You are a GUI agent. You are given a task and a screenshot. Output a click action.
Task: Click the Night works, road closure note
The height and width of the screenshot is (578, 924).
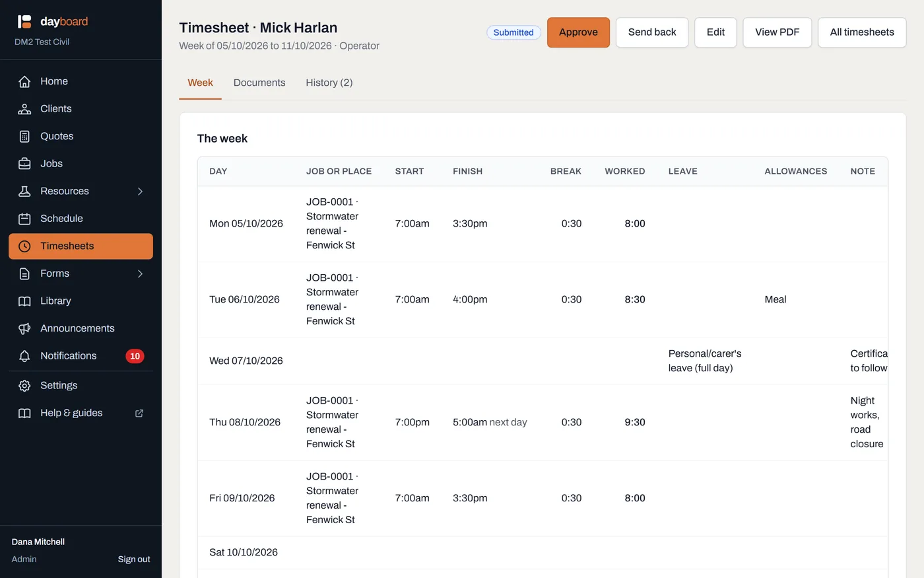coord(868,422)
